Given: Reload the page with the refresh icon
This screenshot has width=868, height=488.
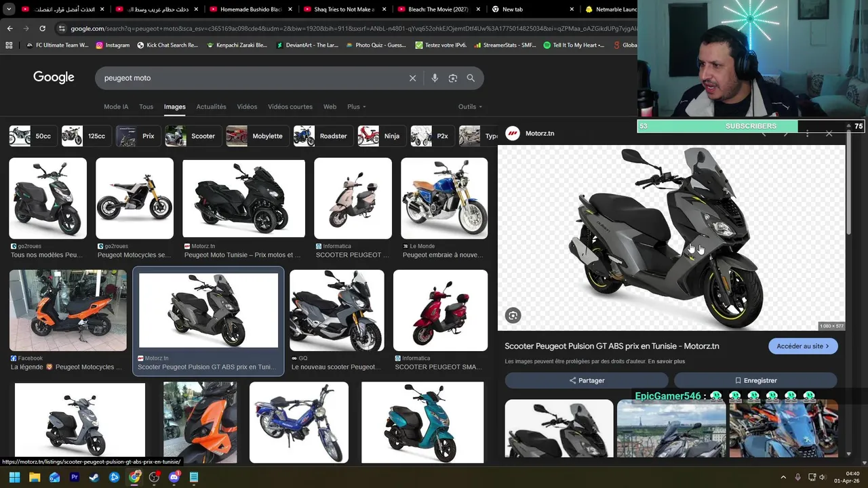Looking at the screenshot, I should click(42, 28).
